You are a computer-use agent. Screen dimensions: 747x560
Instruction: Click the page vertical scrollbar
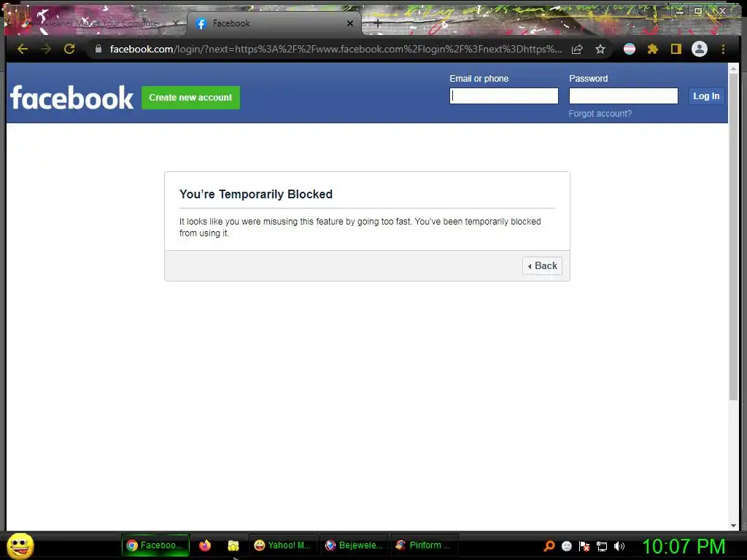(x=733, y=238)
